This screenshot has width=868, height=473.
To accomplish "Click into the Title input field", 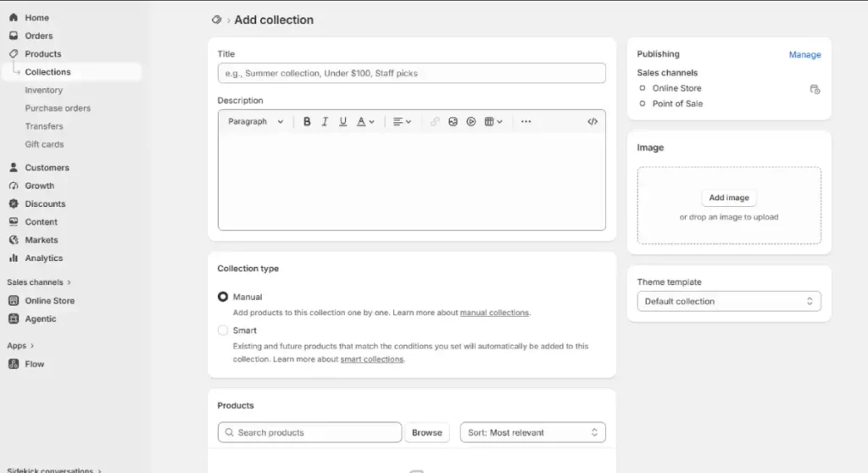I will point(411,73).
